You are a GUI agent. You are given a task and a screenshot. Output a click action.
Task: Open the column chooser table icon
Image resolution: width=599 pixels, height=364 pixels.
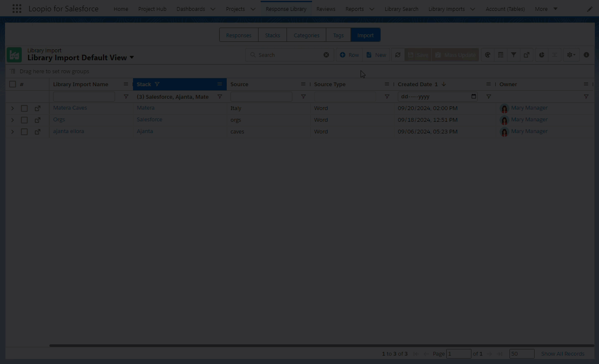click(501, 55)
